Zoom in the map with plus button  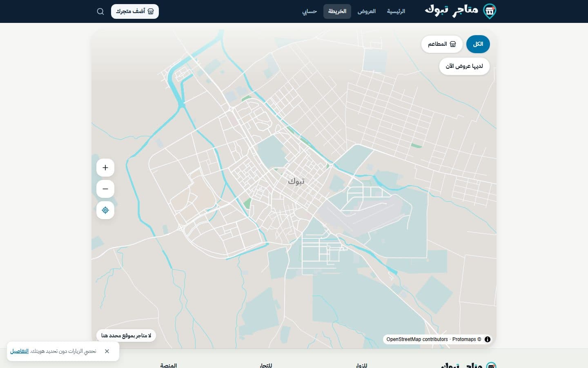(x=105, y=168)
